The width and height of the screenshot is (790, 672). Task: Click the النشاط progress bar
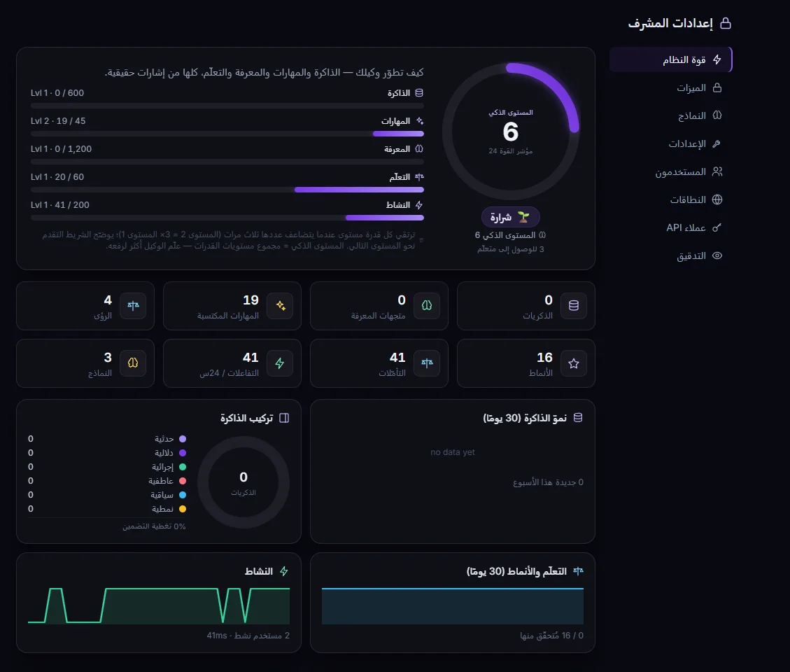(x=227, y=218)
